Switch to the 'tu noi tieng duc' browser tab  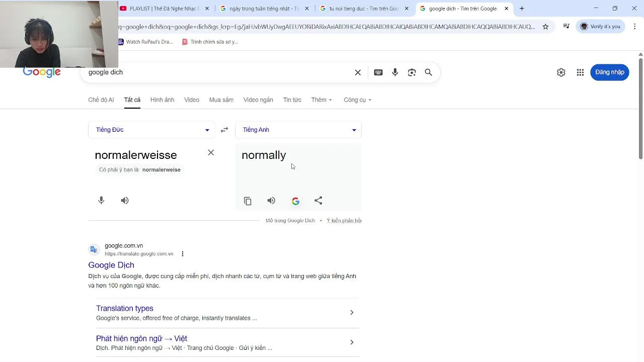(x=364, y=9)
